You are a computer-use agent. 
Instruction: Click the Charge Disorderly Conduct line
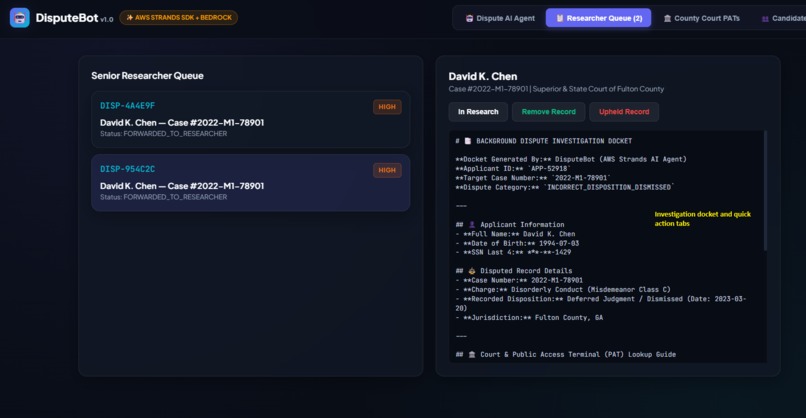tap(563, 289)
